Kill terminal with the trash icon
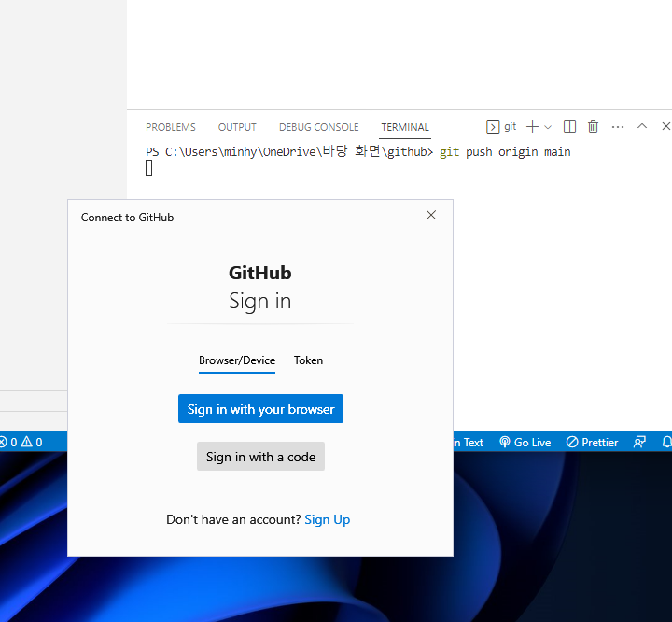 tap(594, 126)
